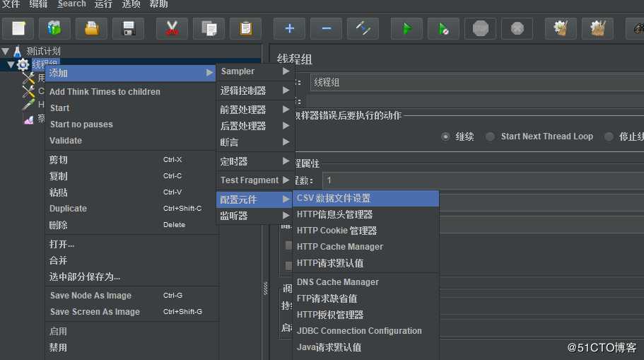Click the Stop toolbar icon
The height and width of the screenshot is (360, 644).
coord(480,29)
